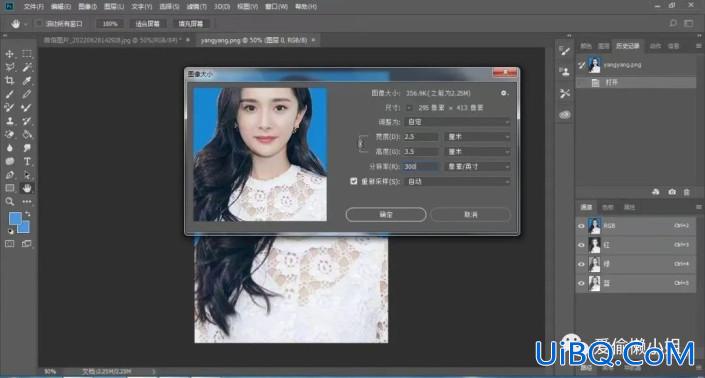Hide the Red (红) channel visibility
The height and width of the screenshot is (378, 705).
(x=581, y=245)
